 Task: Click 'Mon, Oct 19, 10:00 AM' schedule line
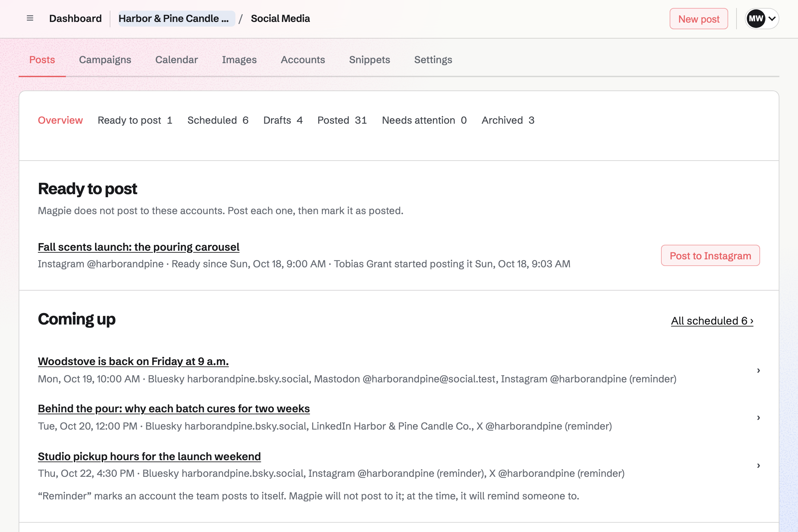pyautogui.click(x=357, y=379)
